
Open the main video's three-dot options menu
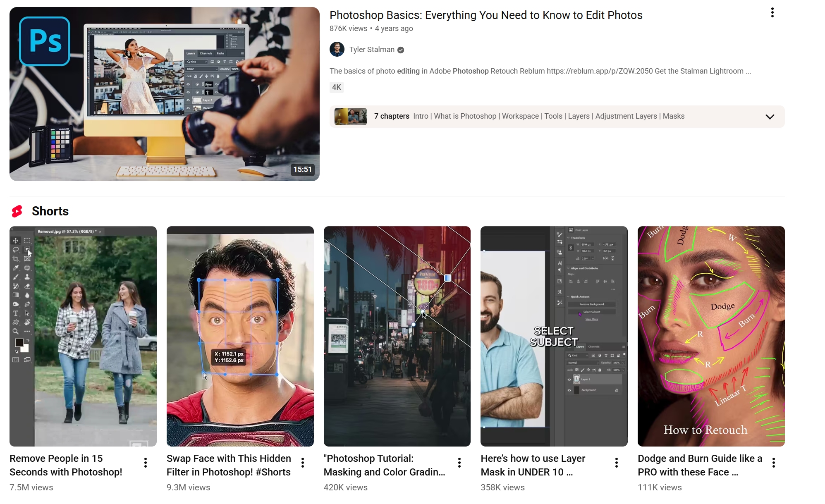[772, 13]
